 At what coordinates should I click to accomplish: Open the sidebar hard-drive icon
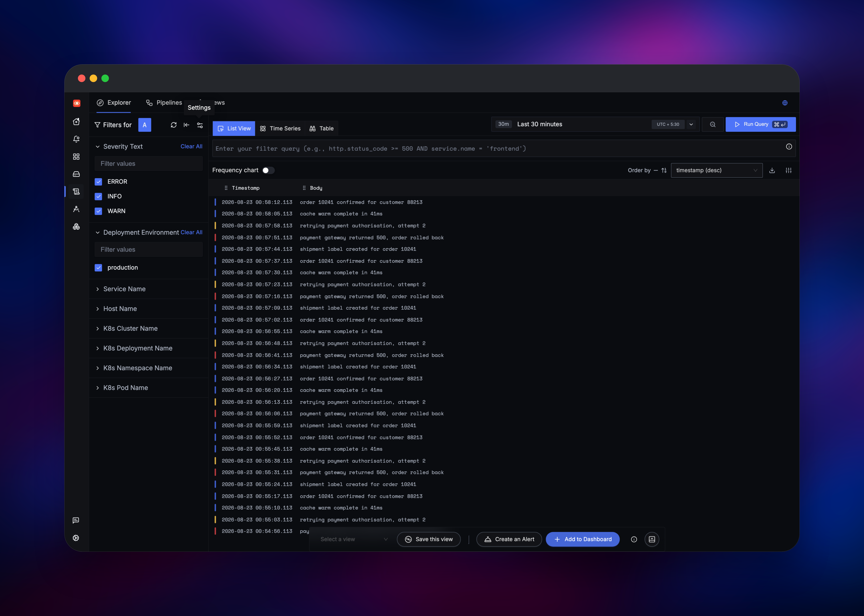pyautogui.click(x=76, y=174)
